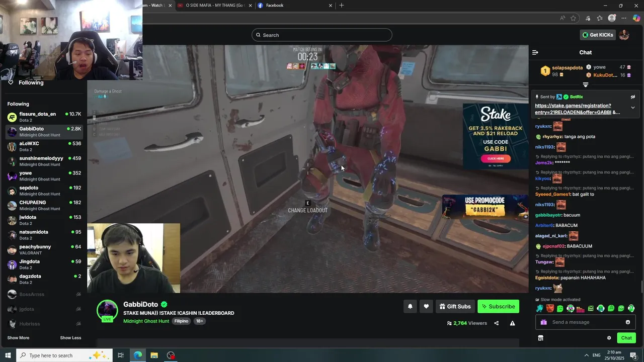Open aLoWXC channel in Following list
This screenshot has width=644, height=362.
[x=44, y=146]
